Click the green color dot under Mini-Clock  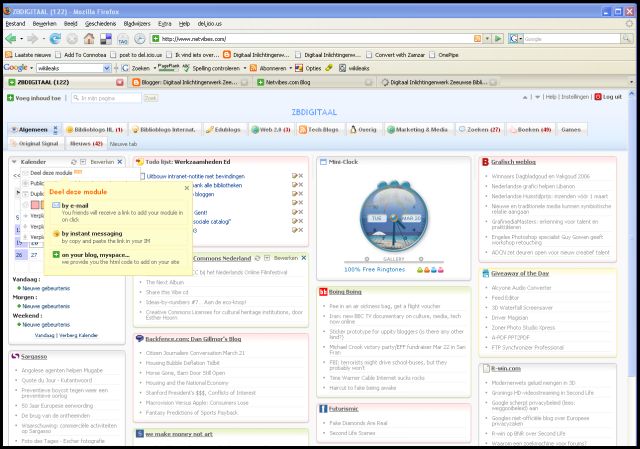420,270
